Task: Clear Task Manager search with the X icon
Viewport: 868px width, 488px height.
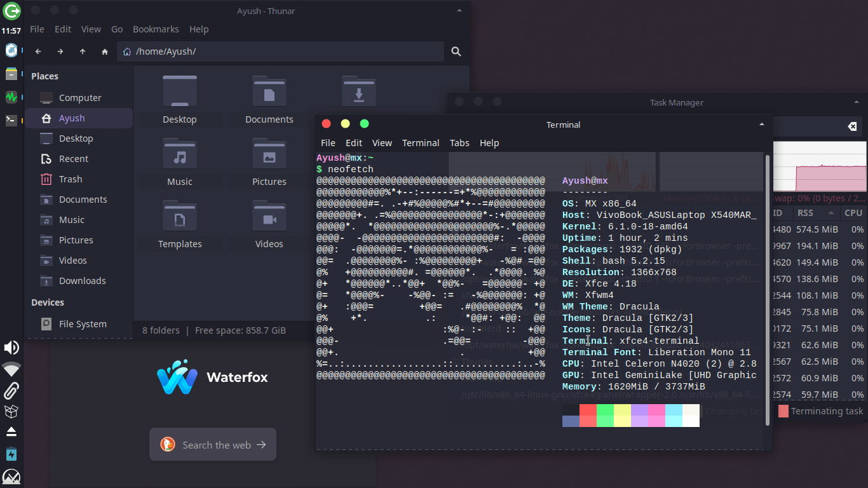Action: [852, 126]
